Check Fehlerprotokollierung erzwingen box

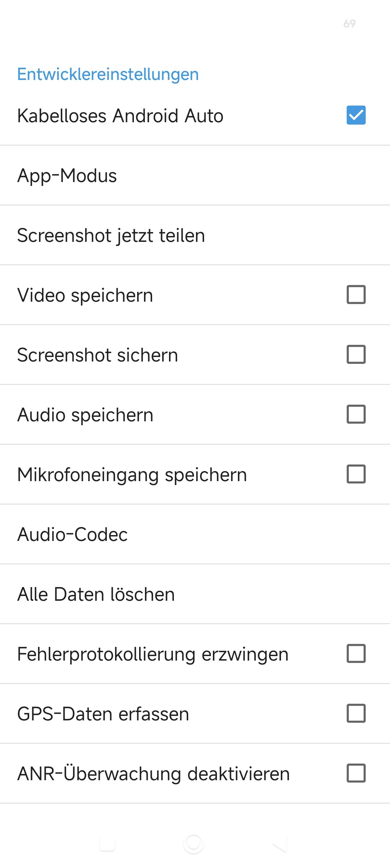[356, 654]
